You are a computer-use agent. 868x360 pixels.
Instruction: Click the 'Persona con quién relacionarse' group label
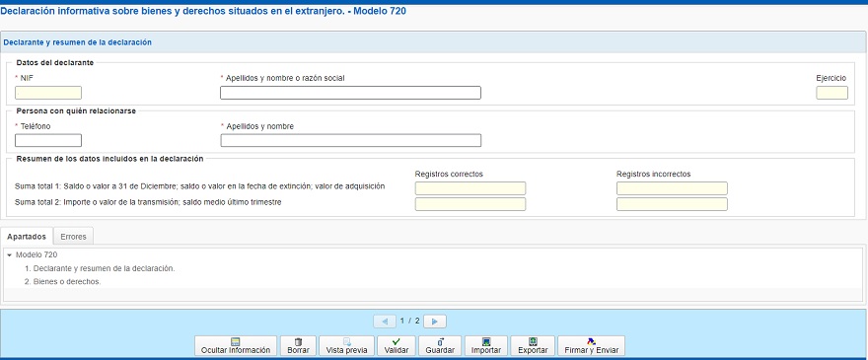76,110
